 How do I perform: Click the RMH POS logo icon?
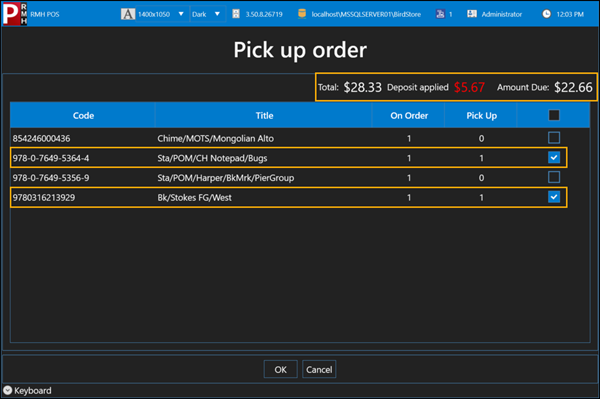click(x=15, y=14)
